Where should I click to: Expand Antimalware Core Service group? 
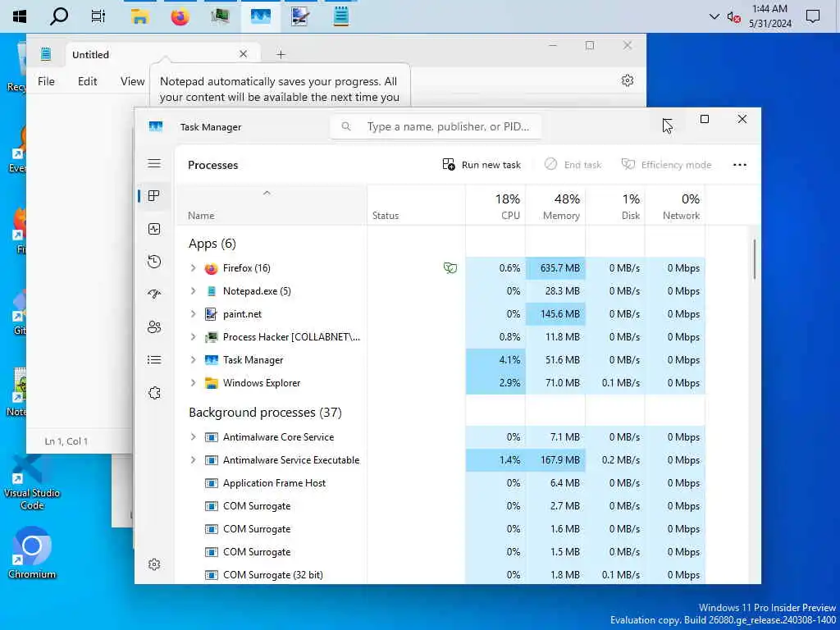coord(194,437)
